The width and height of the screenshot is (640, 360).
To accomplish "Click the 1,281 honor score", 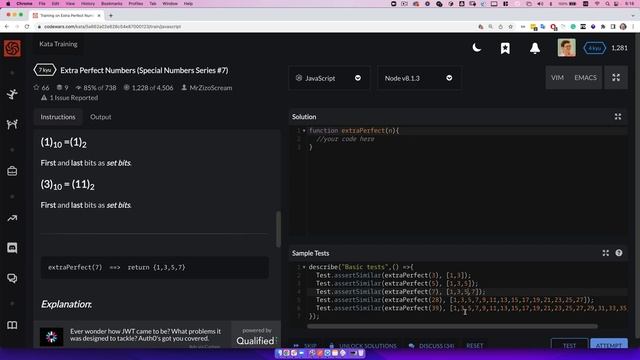I will coord(619,48).
